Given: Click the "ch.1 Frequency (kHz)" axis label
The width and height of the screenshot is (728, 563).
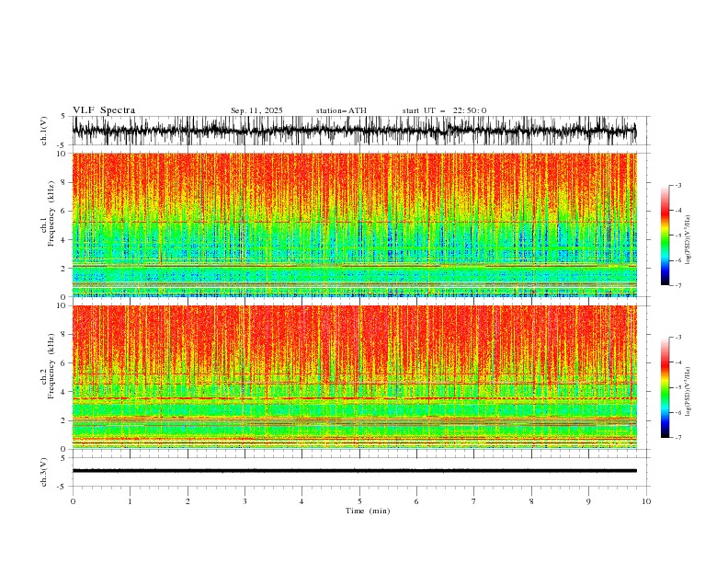Looking at the screenshot, I should pyautogui.click(x=48, y=213).
